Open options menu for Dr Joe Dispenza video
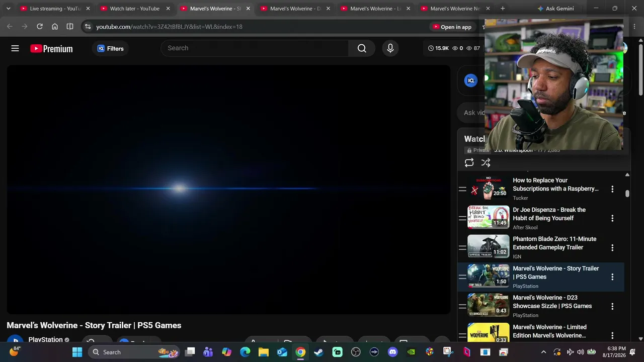 click(x=612, y=218)
